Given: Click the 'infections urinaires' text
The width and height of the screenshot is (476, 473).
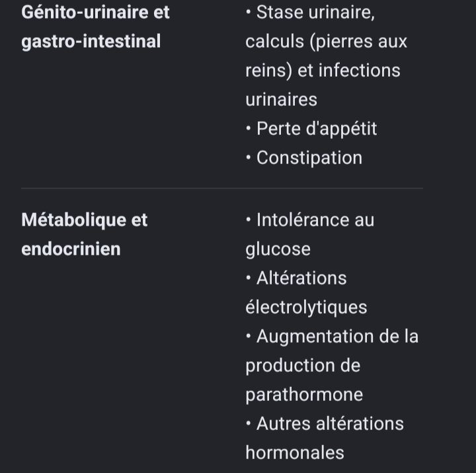Looking at the screenshot, I should click(323, 85).
